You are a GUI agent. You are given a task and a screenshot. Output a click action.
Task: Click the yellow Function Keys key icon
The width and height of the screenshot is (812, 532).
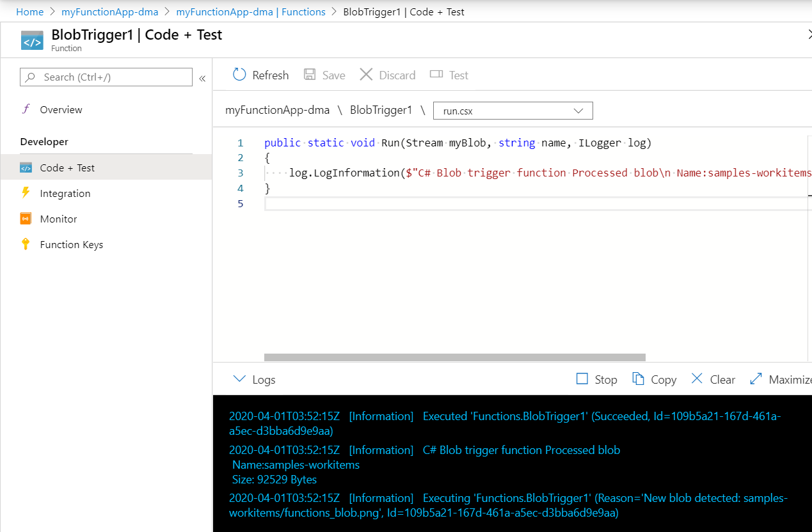tap(26, 244)
